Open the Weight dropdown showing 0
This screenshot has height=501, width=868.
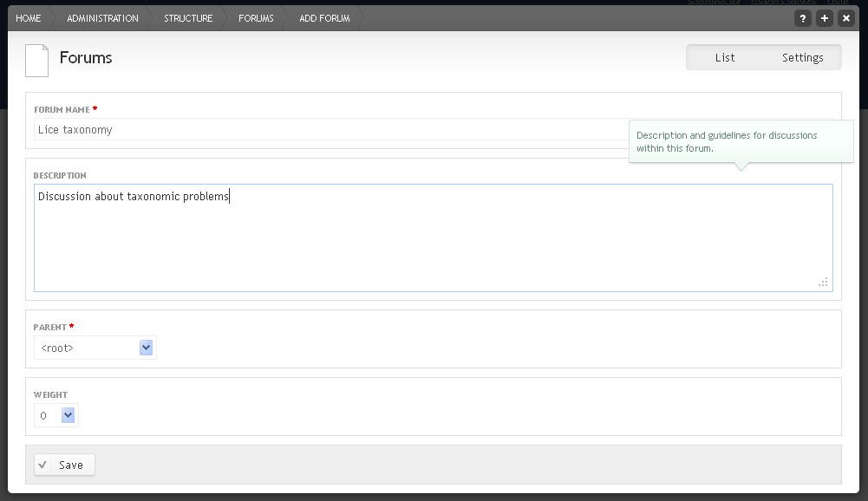tap(55, 415)
